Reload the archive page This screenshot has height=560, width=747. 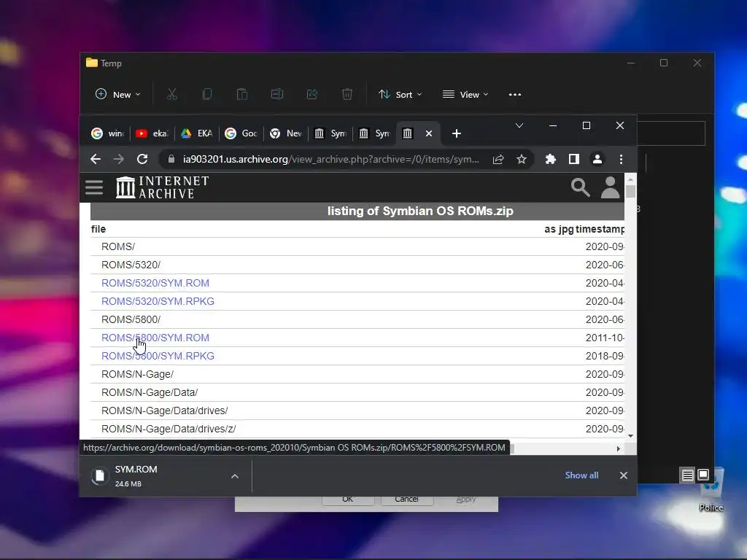tap(142, 159)
